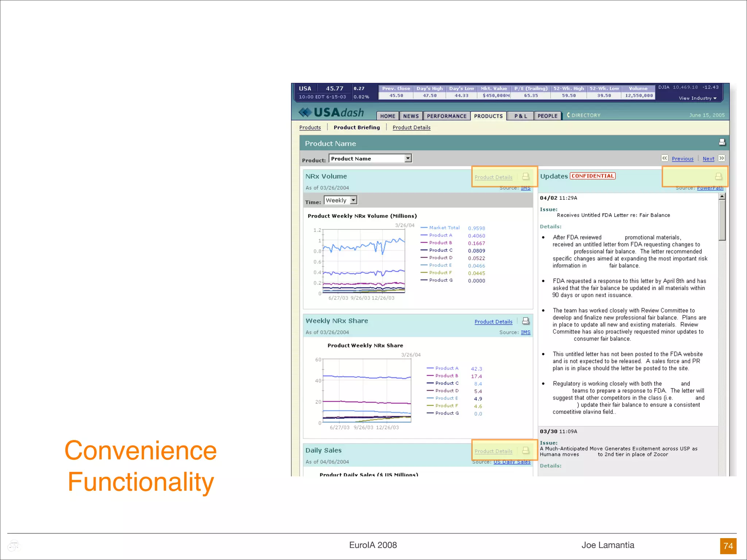Screen dimensions: 747x560
Task: Go to the NEWS tab
Action: [x=411, y=116]
